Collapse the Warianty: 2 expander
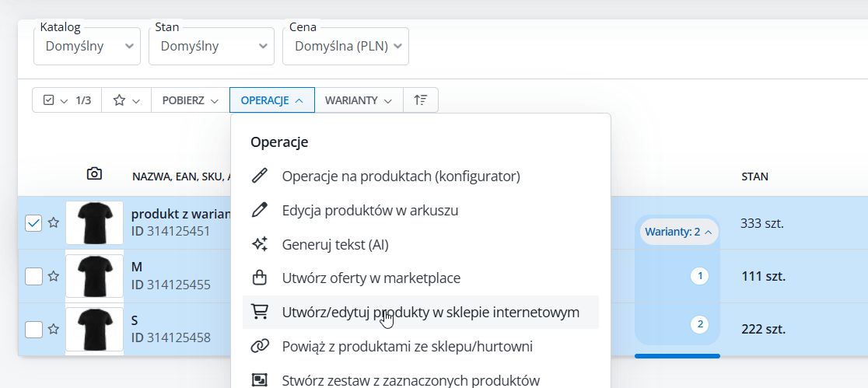 coord(677,232)
